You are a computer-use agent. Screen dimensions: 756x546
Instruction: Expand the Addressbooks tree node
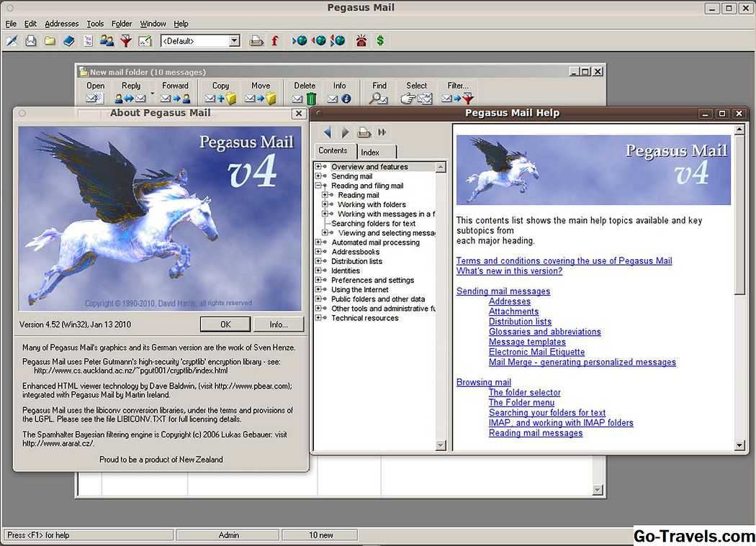point(318,252)
